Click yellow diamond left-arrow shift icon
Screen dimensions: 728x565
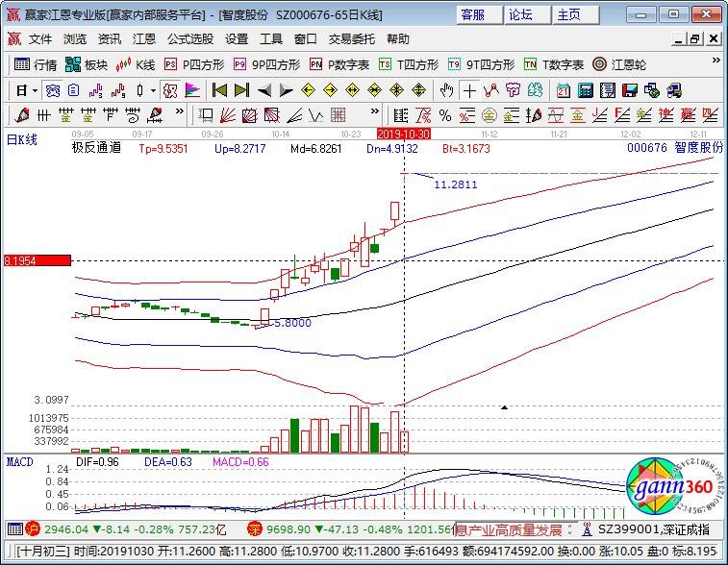tap(308, 90)
